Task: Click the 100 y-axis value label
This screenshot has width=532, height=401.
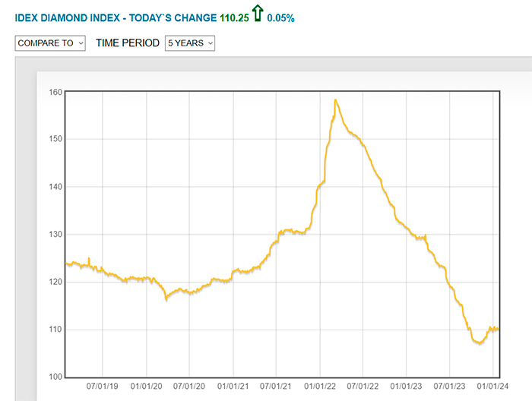Action: (52, 377)
